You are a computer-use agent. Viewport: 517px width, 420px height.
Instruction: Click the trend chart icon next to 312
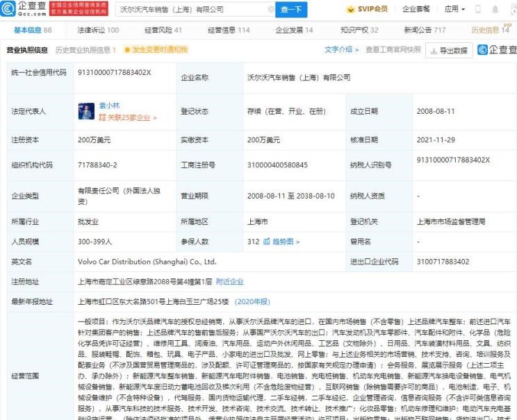(x=266, y=242)
